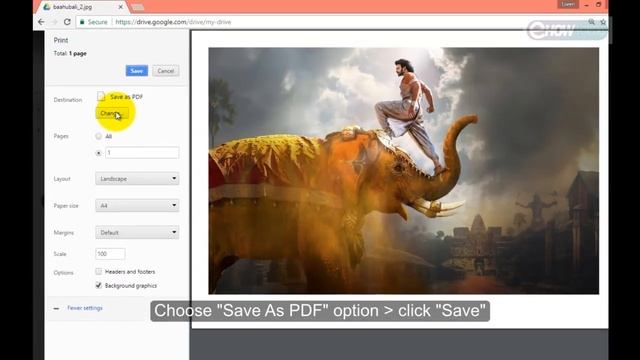Click the 'Print' heading text
The height and width of the screenshot is (360, 640).
coord(61,40)
